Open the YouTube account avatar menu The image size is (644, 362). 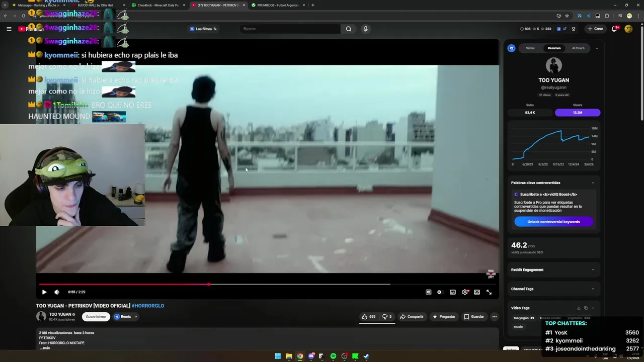point(628,29)
